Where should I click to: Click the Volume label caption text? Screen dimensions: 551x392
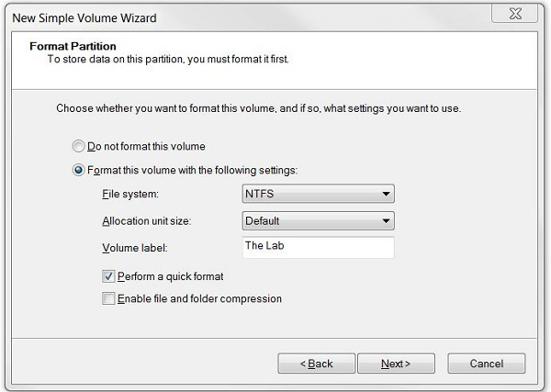(x=135, y=248)
